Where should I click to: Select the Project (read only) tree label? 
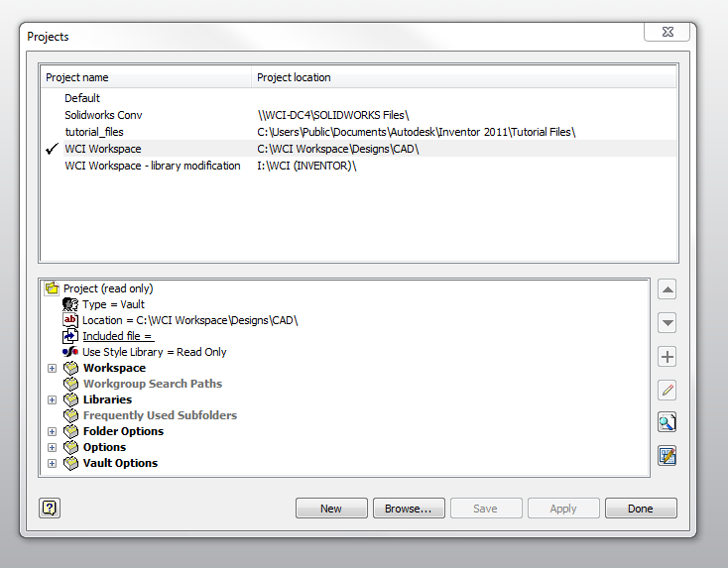coord(108,288)
